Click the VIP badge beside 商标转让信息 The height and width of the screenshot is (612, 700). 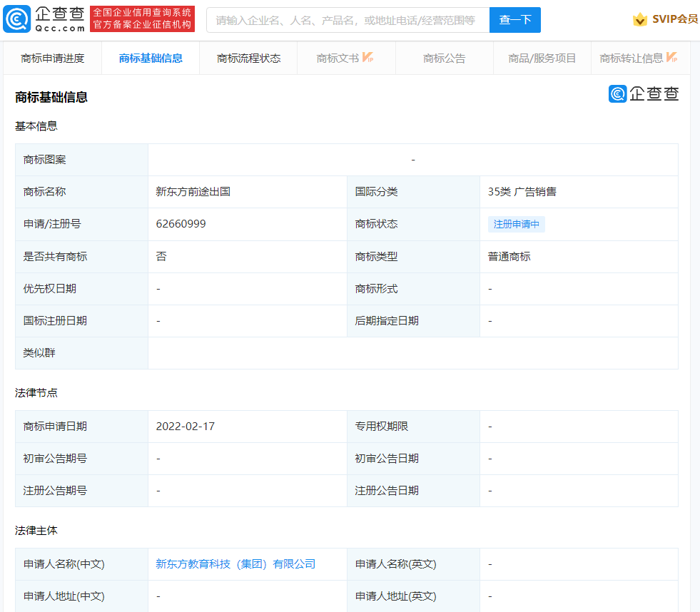click(x=671, y=57)
